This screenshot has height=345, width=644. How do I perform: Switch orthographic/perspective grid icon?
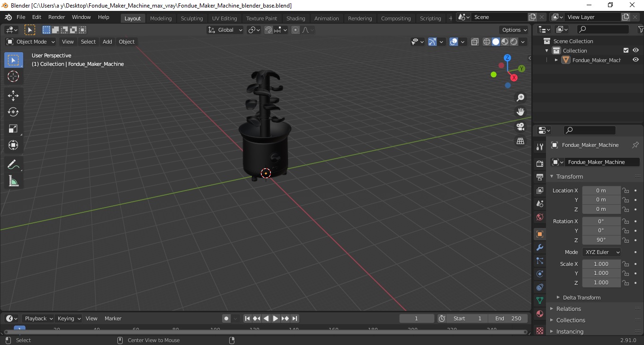click(520, 141)
